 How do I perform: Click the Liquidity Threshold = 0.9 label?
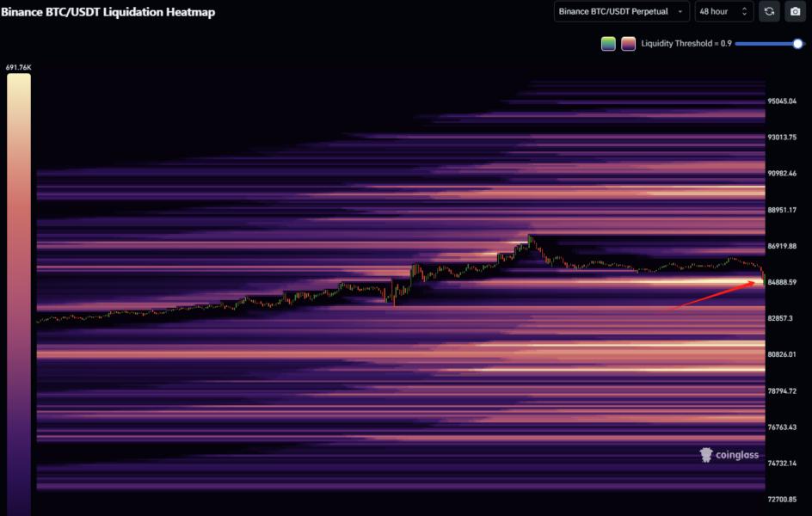pos(686,44)
